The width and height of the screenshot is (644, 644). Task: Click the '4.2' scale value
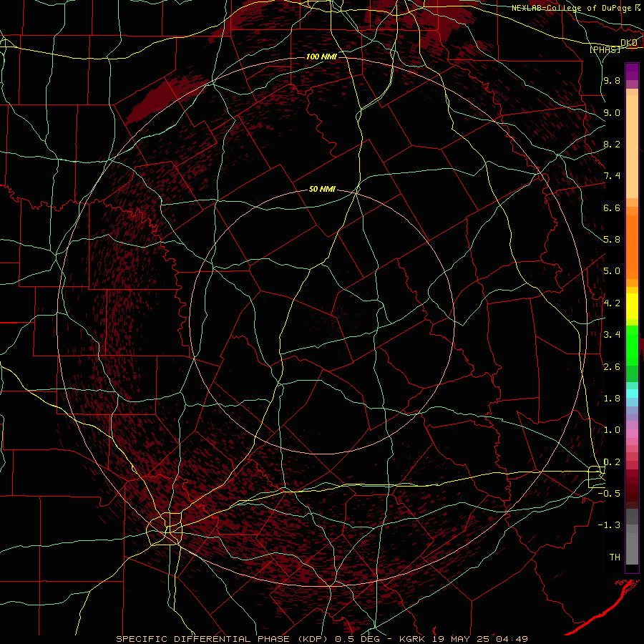(x=612, y=303)
